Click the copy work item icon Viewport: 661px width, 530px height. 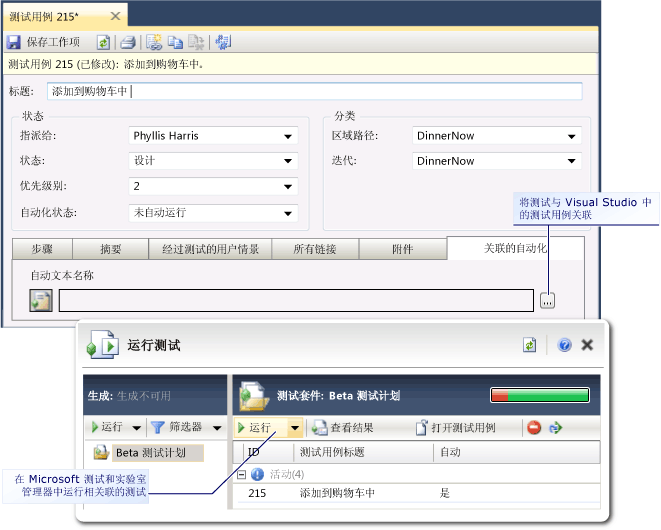tap(175, 42)
